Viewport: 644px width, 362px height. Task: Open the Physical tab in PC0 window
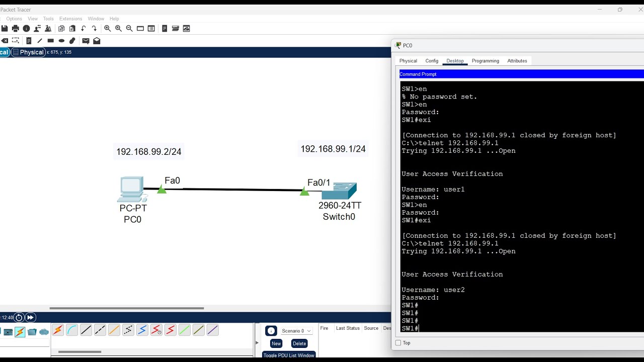(408, 61)
